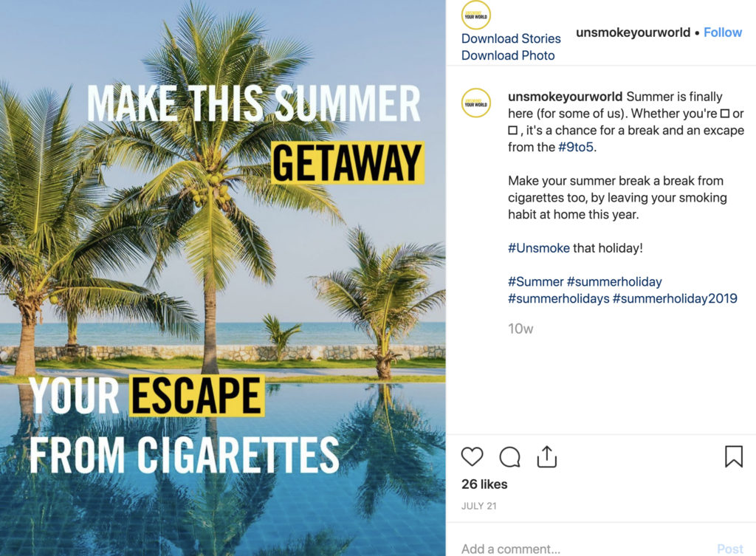The height and width of the screenshot is (556, 756).
Task: Open the #summerholidays hashtag
Action: [x=559, y=298]
